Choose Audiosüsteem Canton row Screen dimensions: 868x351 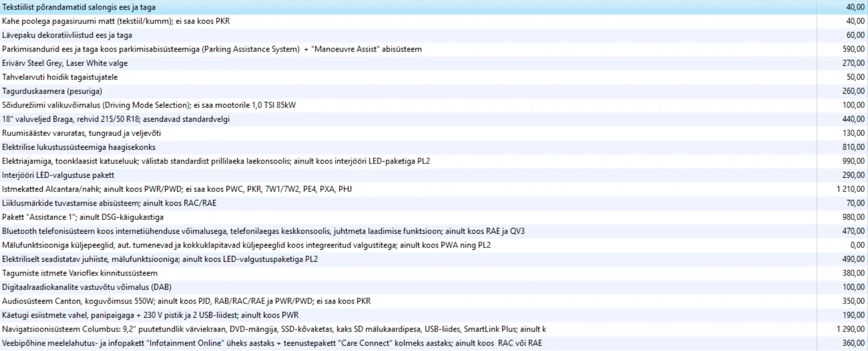[x=186, y=301]
